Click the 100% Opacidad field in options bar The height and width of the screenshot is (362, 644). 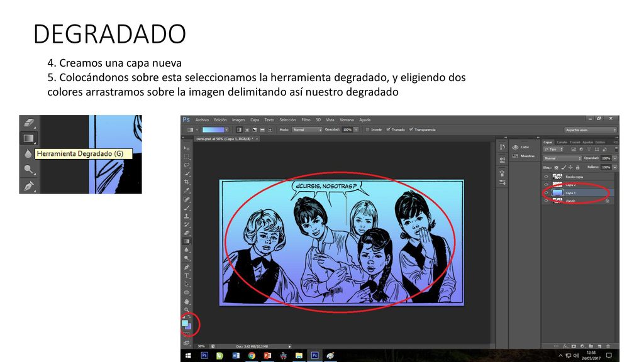(347, 129)
